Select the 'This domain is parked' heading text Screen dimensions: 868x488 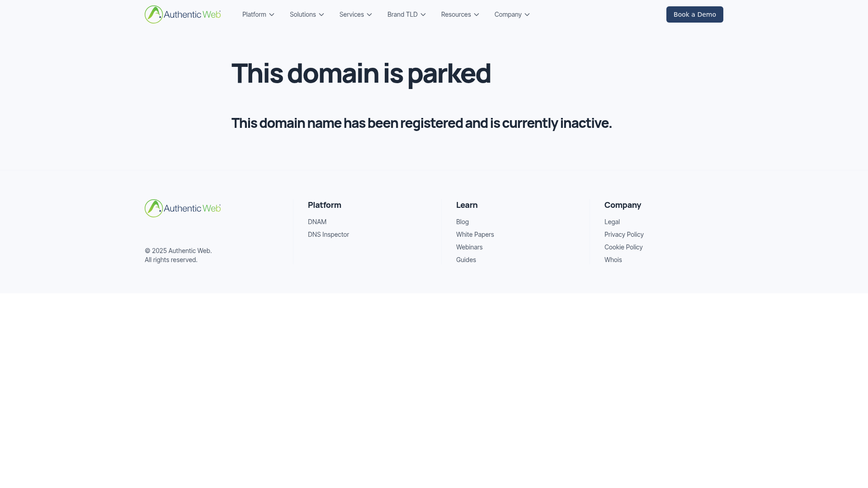[x=361, y=74]
